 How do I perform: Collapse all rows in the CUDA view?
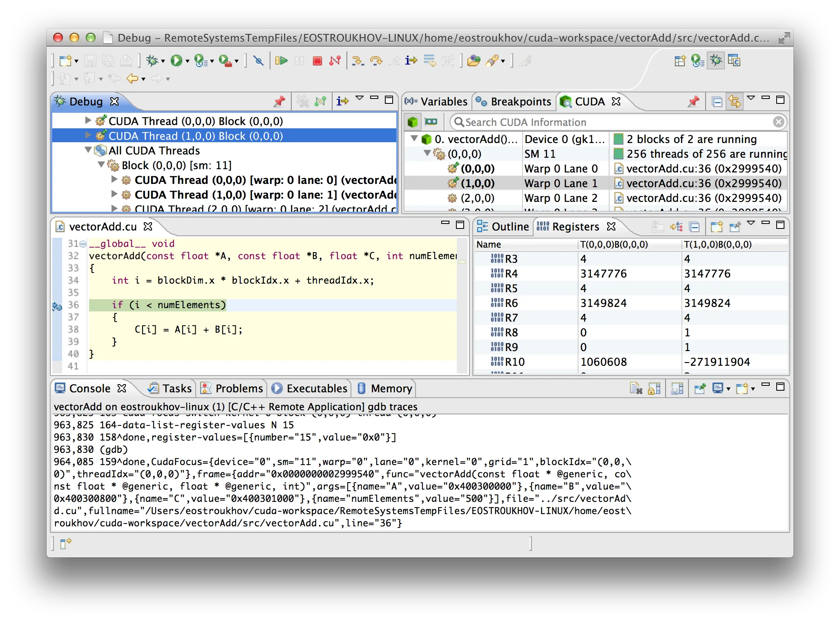click(x=717, y=101)
